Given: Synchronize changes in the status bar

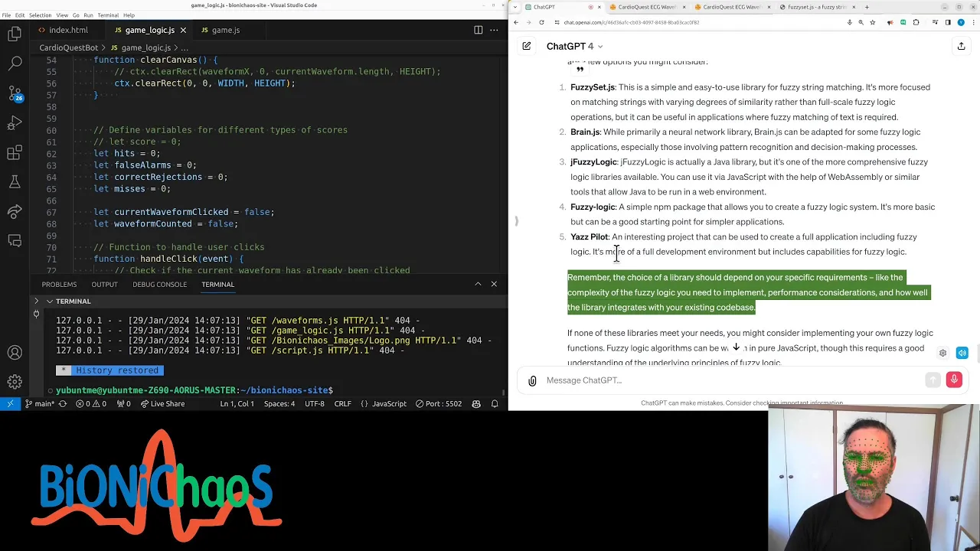Looking at the screenshot, I should tap(63, 403).
